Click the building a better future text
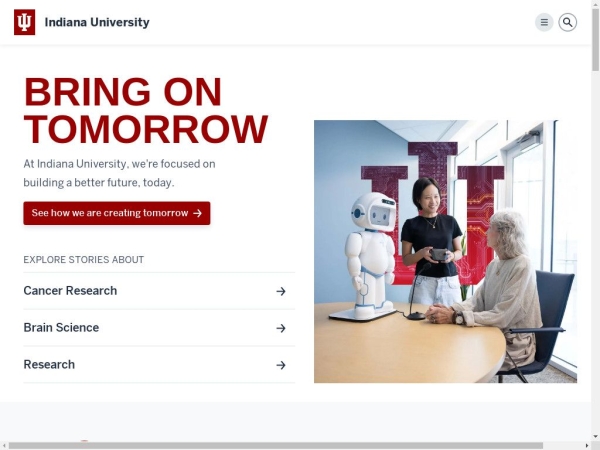Image resolution: width=600 pixels, height=450 pixels. click(99, 183)
